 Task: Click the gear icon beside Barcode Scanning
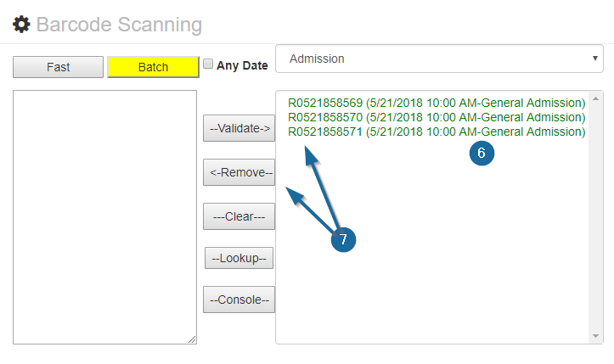[x=21, y=25]
